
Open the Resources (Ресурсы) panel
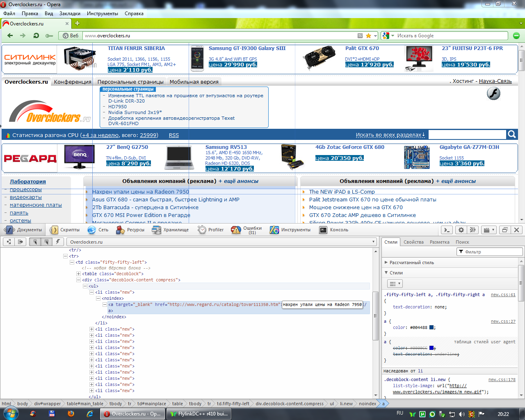point(130,230)
